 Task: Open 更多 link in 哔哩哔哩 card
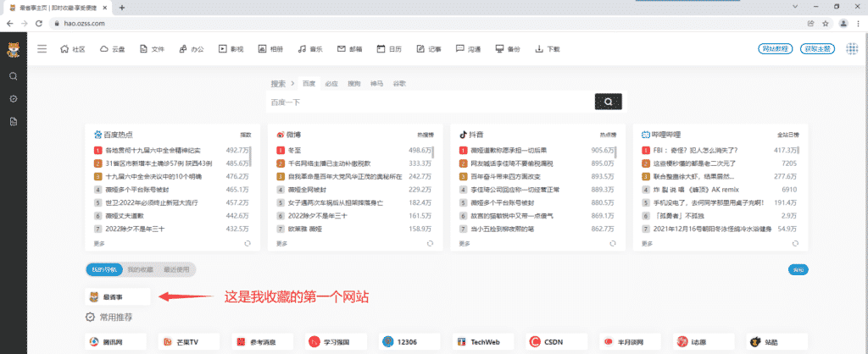pyautogui.click(x=648, y=243)
